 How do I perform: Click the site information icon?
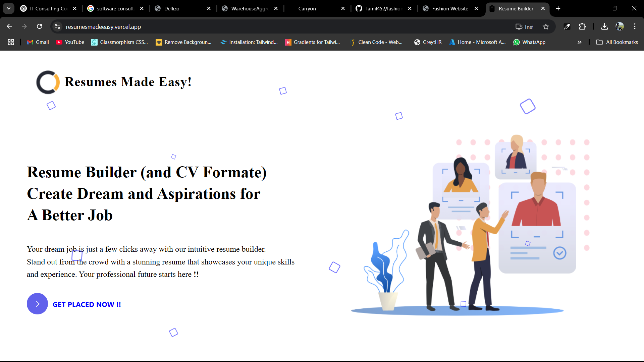pyautogui.click(x=57, y=26)
